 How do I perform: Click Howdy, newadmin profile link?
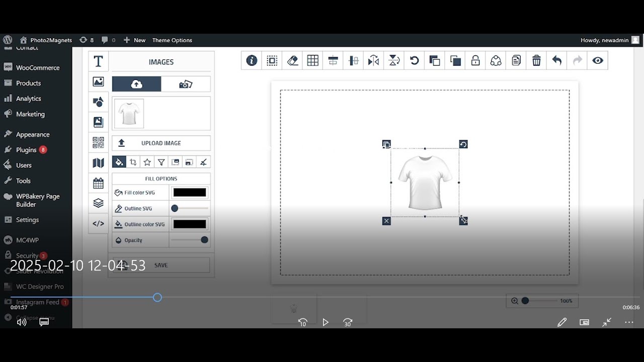609,40
